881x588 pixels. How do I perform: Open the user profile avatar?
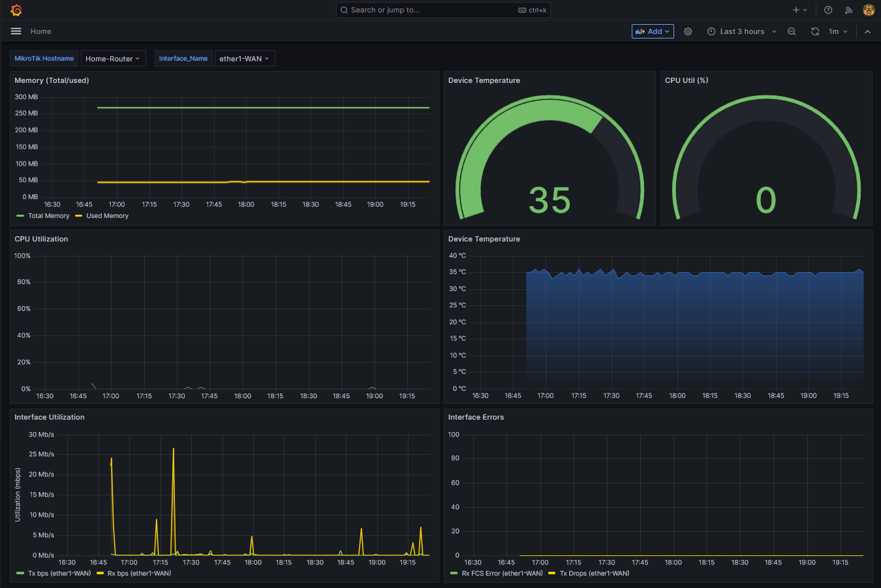pyautogui.click(x=869, y=10)
